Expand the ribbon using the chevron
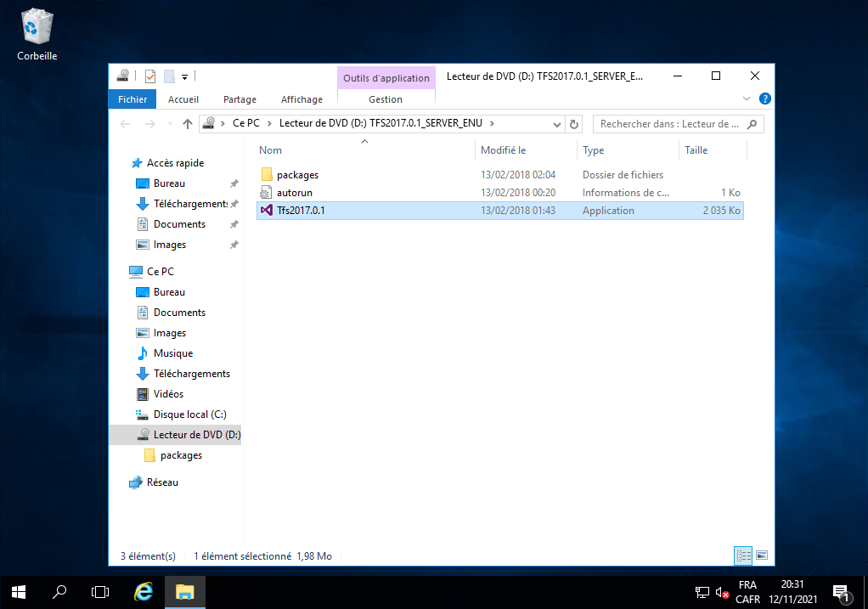Screen dimensions: 868x609 (x=747, y=99)
